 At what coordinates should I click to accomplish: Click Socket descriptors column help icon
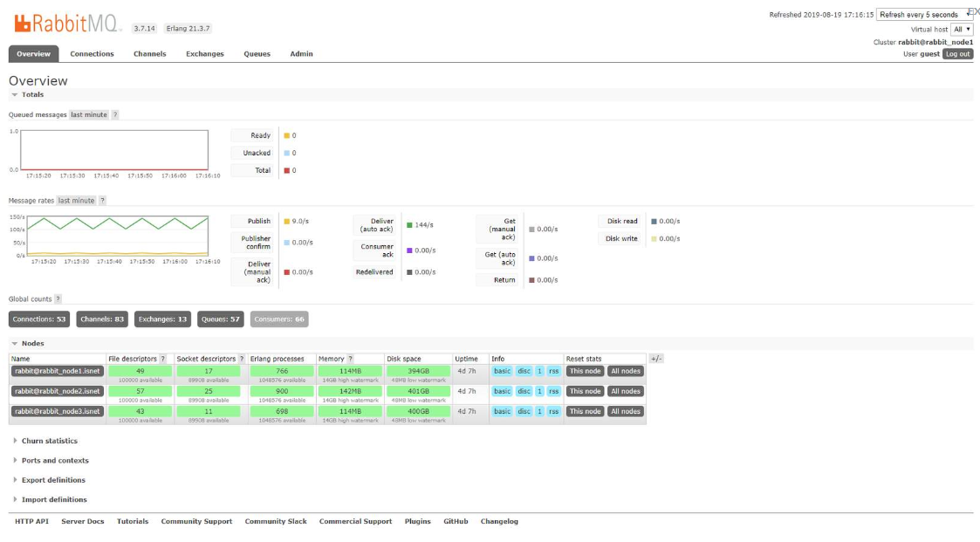(x=241, y=359)
